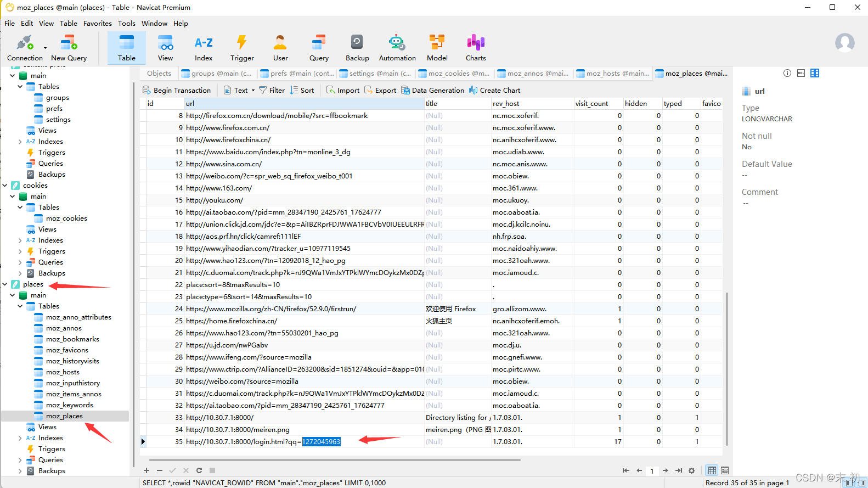Screen dimensions: 868x488
Task: Switch to grid view
Action: point(712,470)
